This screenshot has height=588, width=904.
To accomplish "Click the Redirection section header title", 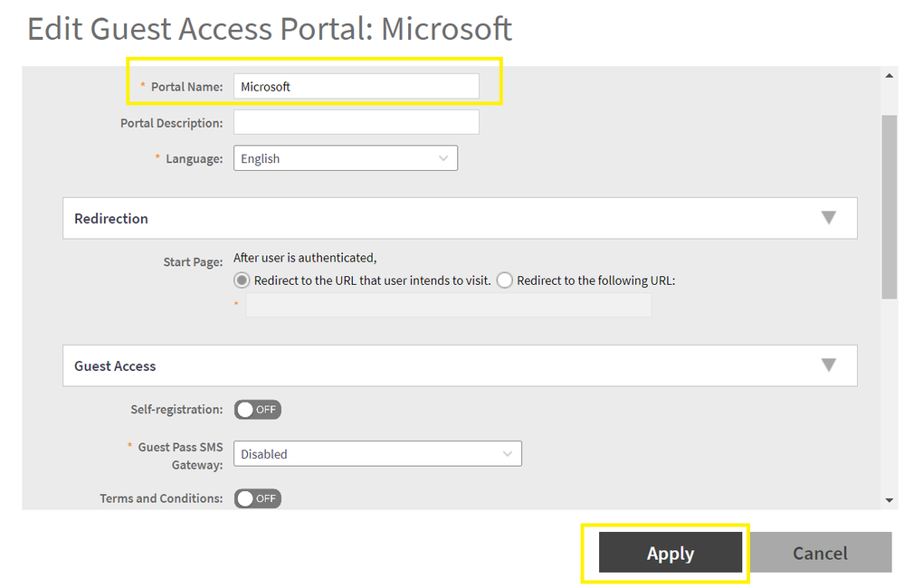I will [x=111, y=219].
